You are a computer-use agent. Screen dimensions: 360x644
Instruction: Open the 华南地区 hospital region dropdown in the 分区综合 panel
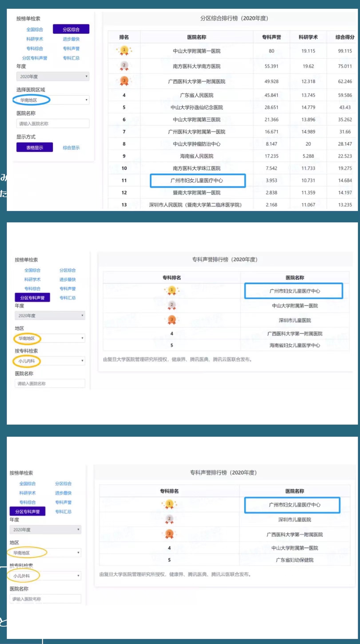(53, 100)
